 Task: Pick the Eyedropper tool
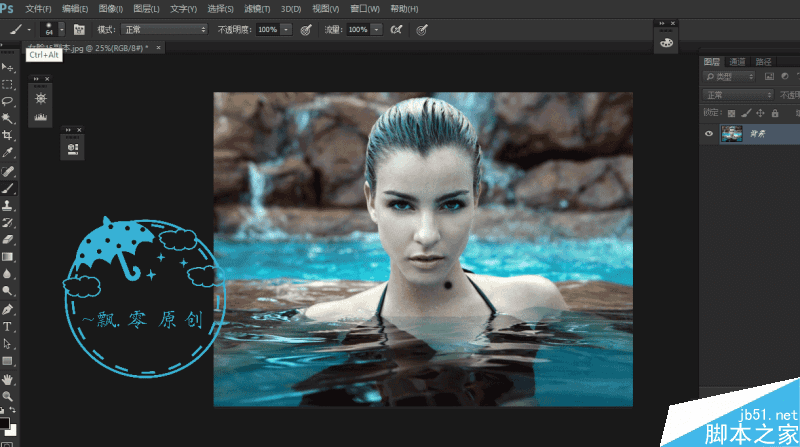7,153
